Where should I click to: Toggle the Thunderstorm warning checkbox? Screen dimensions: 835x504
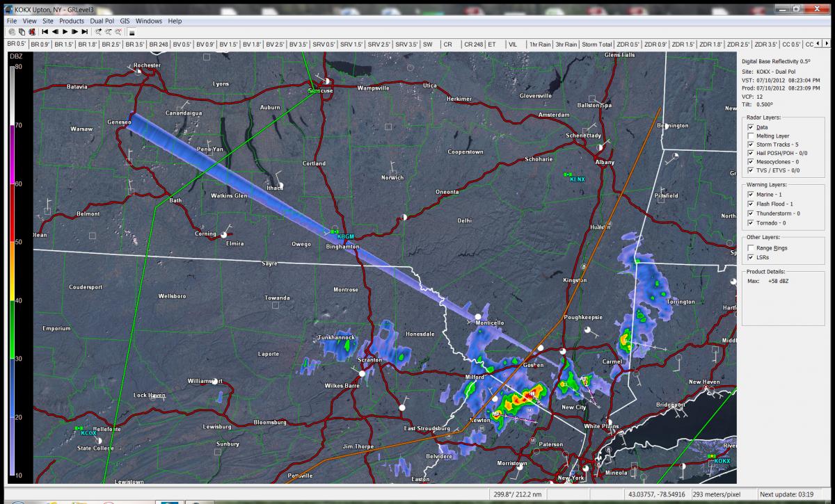(x=750, y=213)
